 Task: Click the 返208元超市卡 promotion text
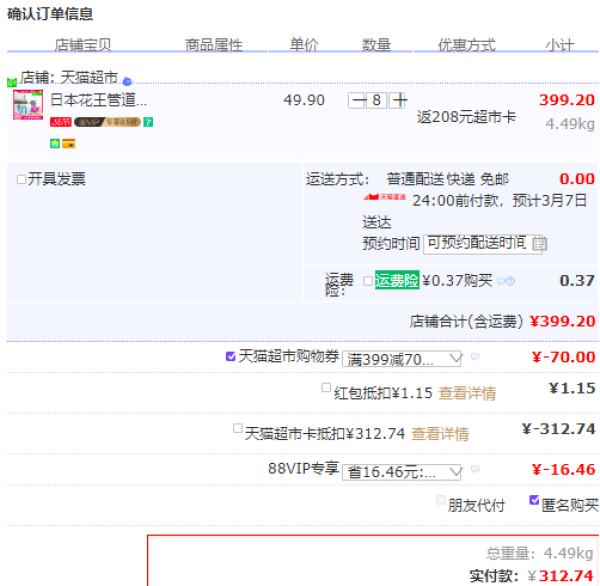point(466,117)
